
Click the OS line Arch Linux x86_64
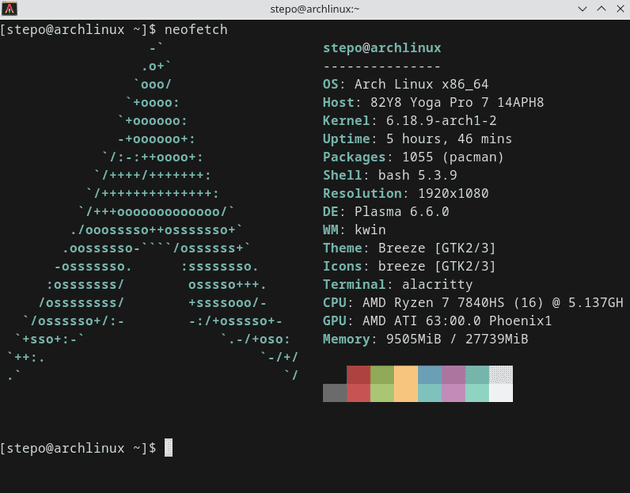pyautogui.click(x=405, y=84)
